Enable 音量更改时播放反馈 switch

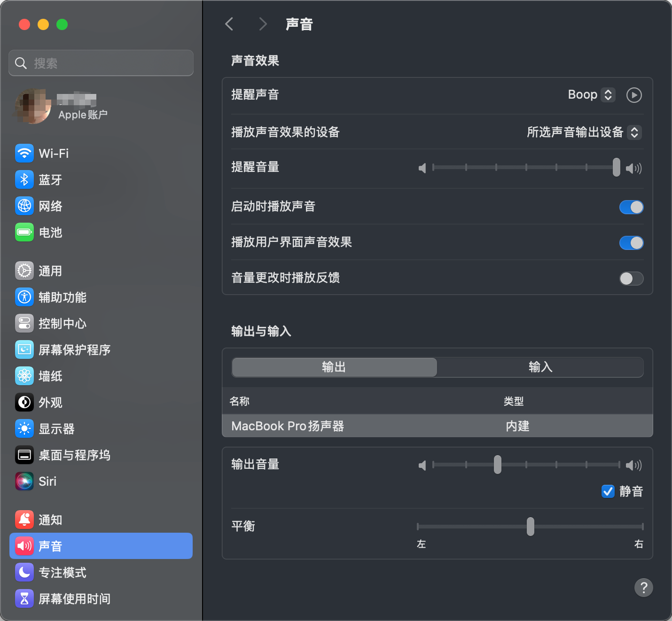631,278
